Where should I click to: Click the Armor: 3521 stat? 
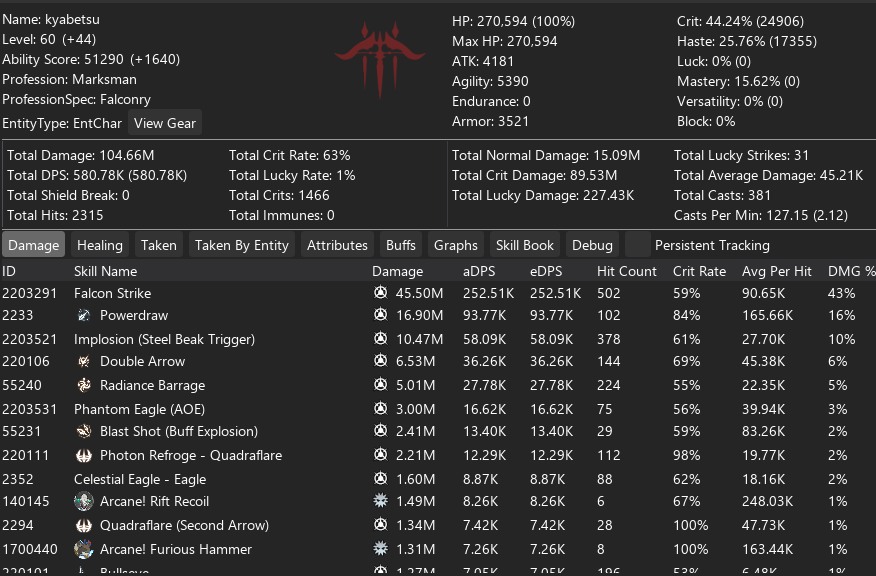490,121
